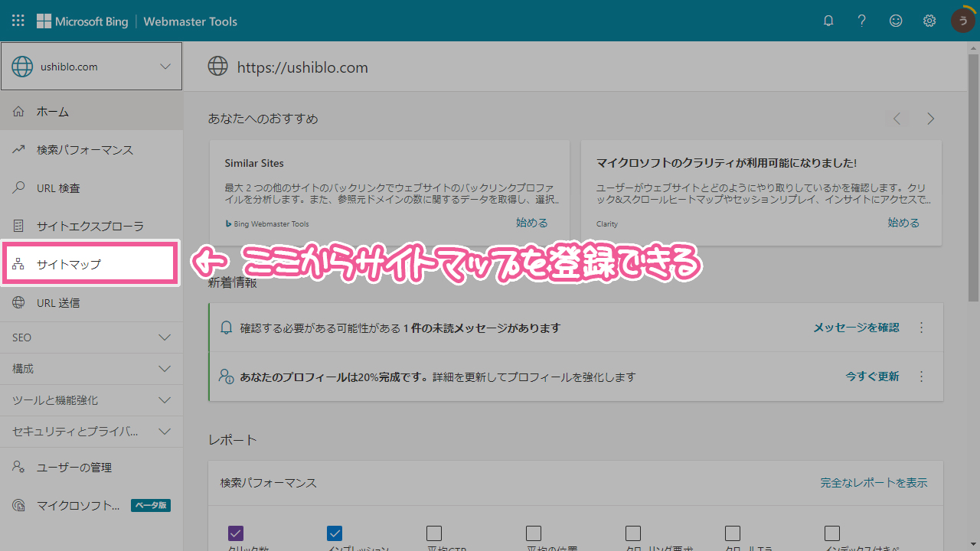
Task: Click the Microsoft Bing logo
Action: [x=82, y=21]
